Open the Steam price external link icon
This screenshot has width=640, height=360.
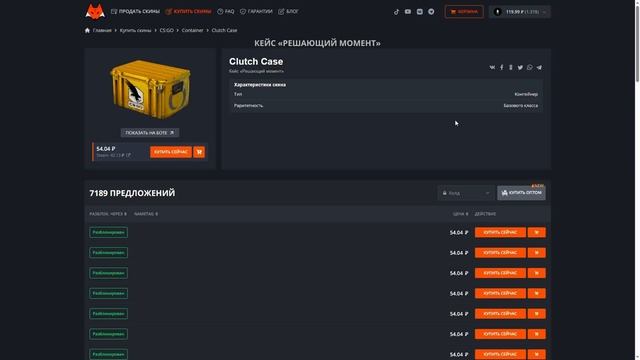pos(129,155)
